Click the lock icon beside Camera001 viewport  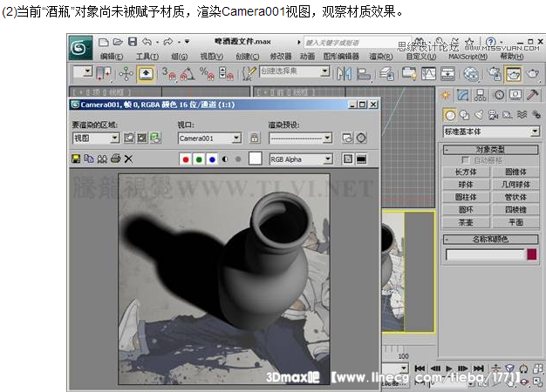(x=255, y=138)
